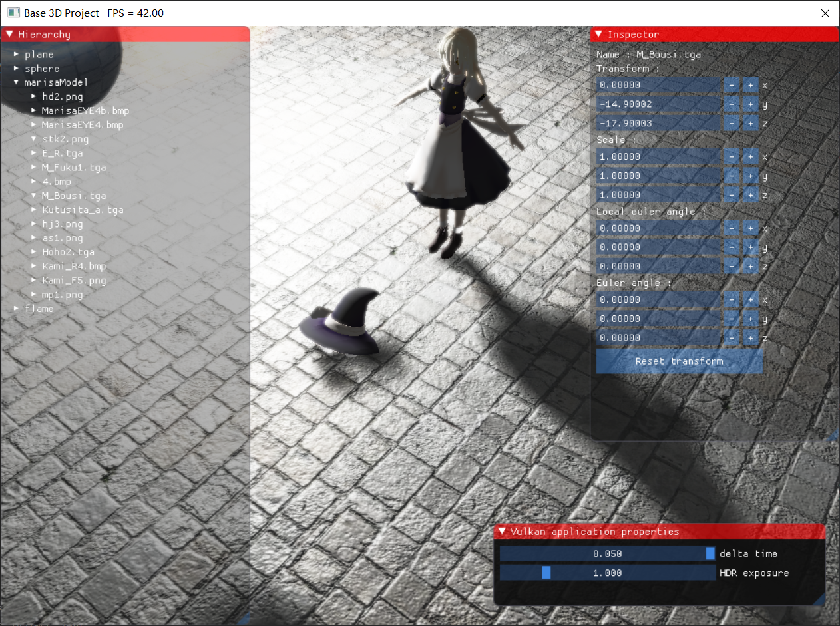Decrease Transform z with minus button
840x626 pixels.
[x=731, y=124]
